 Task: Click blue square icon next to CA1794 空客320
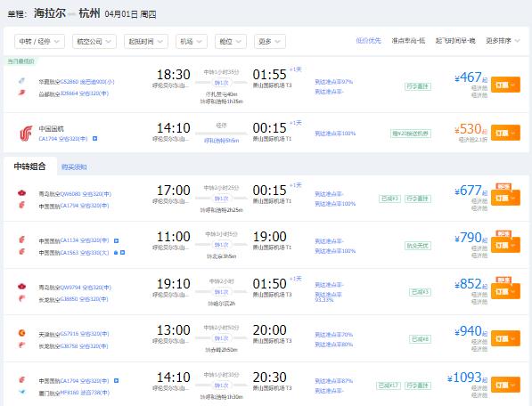click(x=95, y=139)
